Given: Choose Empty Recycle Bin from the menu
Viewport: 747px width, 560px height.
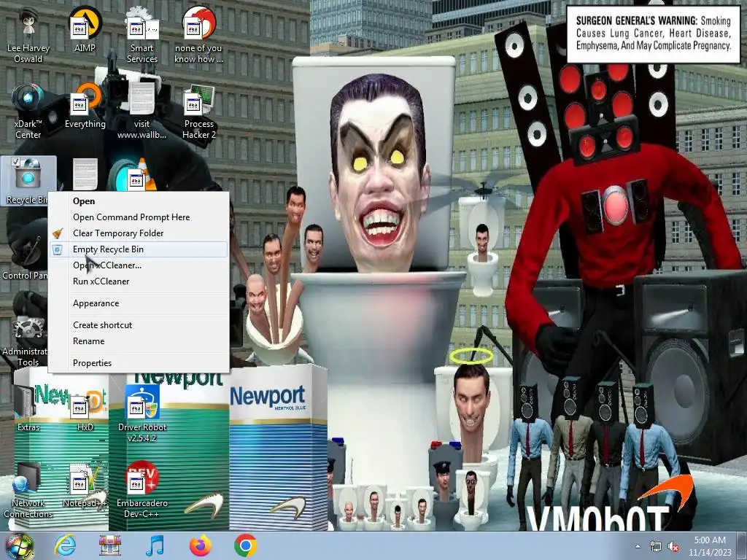Looking at the screenshot, I should tap(139, 249).
